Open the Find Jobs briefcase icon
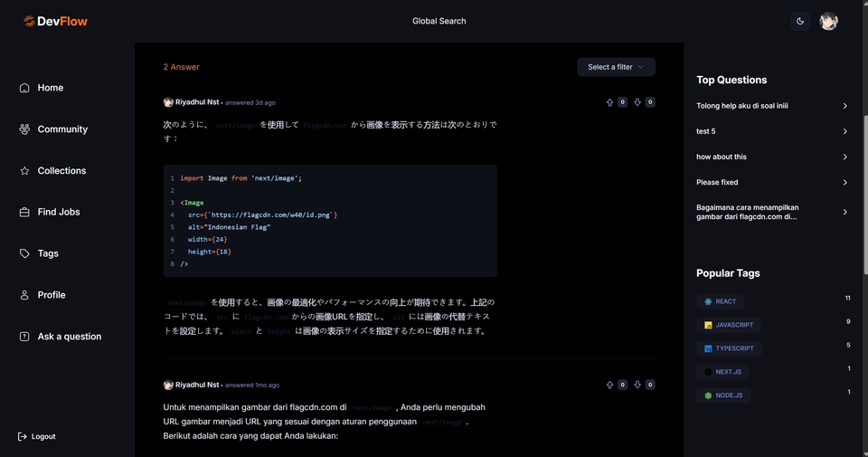The height and width of the screenshot is (457, 868). point(24,212)
